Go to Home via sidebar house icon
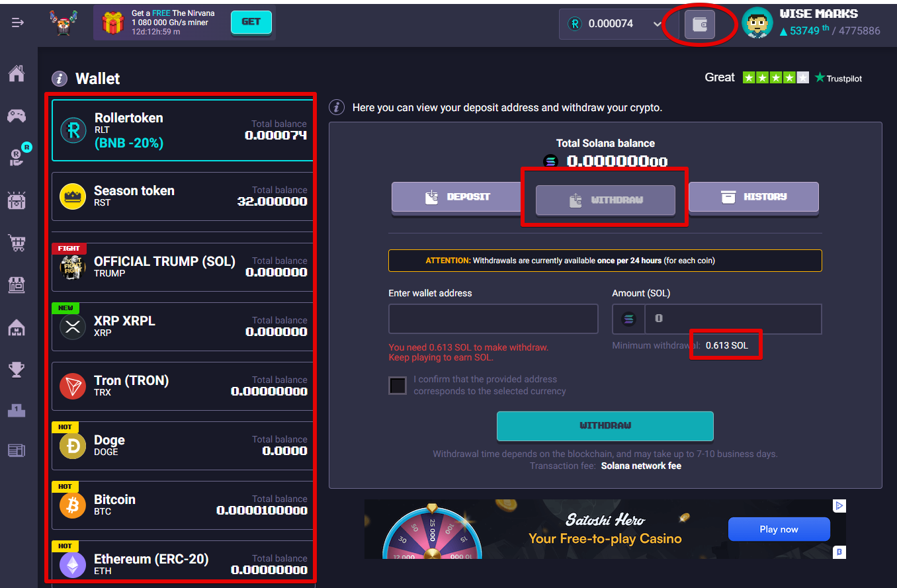Screen dimensions: 897x588 click(17, 73)
